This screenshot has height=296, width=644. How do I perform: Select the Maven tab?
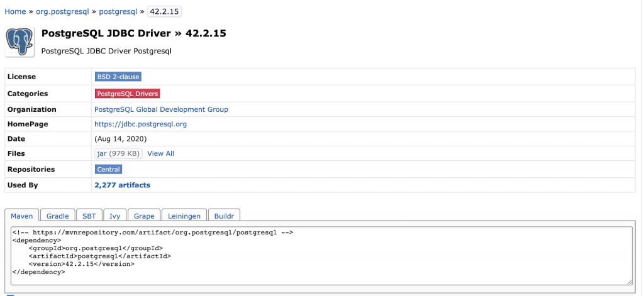click(x=22, y=216)
